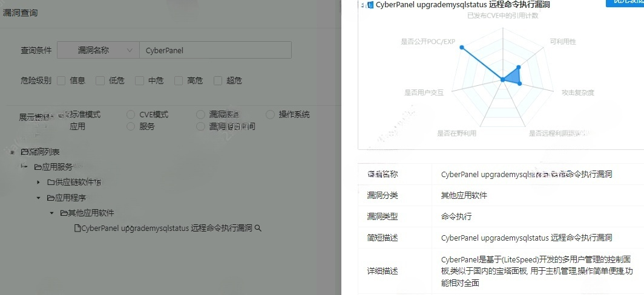Expand the 供应链软件 tree node arrow
Image resolution: width=644 pixels, height=295 pixels.
38,182
